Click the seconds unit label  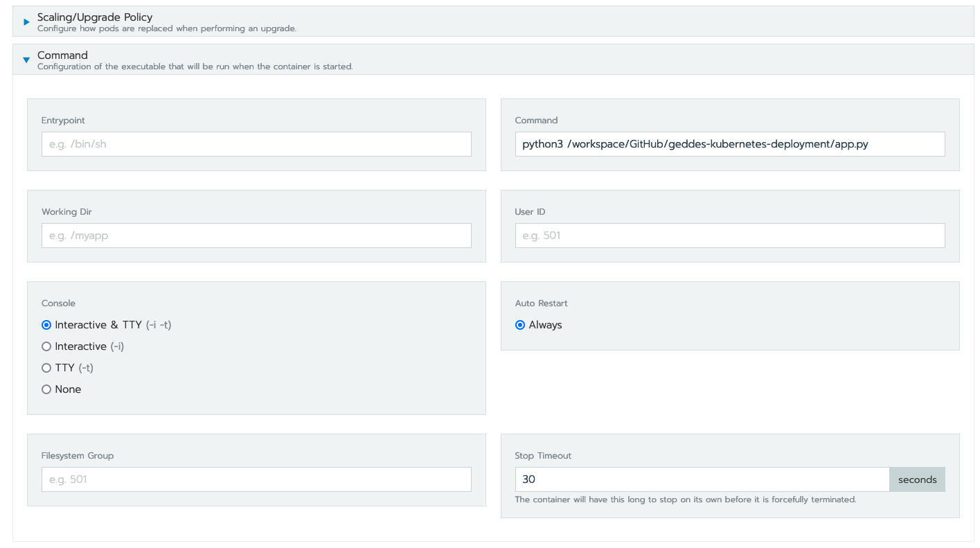(x=917, y=479)
